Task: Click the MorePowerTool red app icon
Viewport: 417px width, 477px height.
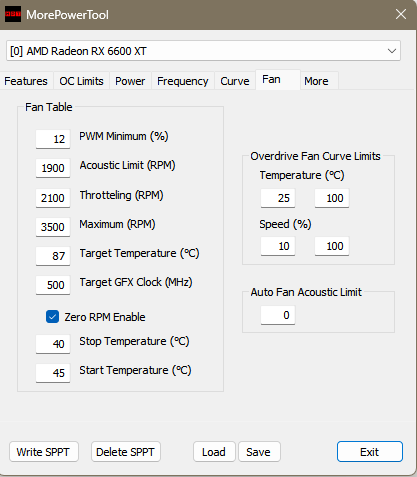Action: [13, 14]
